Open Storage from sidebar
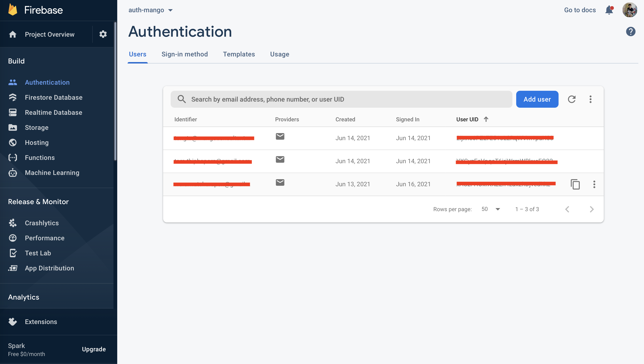Viewport: 644px width, 364px height. click(36, 127)
